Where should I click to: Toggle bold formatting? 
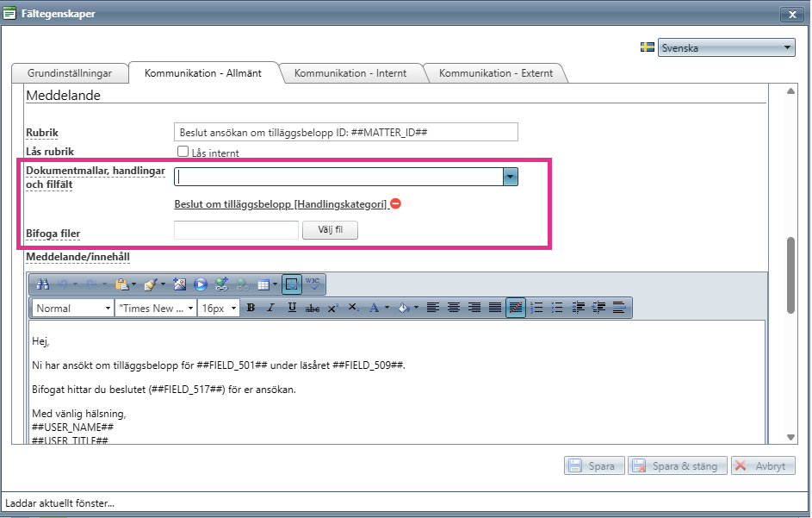pyautogui.click(x=251, y=308)
